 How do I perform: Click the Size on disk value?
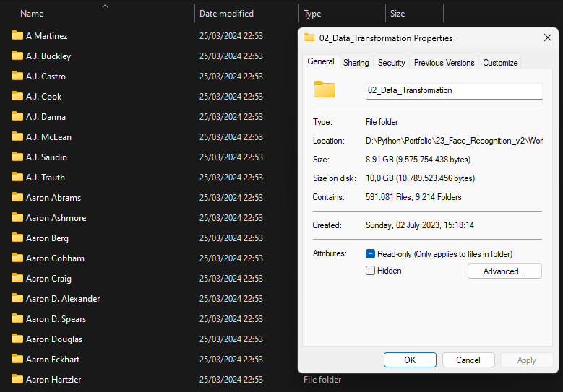pyautogui.click(x=420, y=178)
